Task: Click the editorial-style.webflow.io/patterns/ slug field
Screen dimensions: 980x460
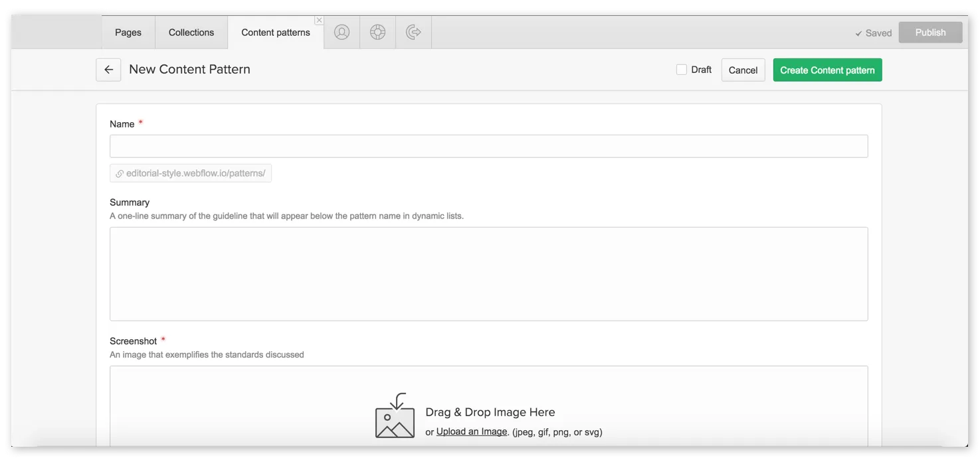Action: pos(191,174)
